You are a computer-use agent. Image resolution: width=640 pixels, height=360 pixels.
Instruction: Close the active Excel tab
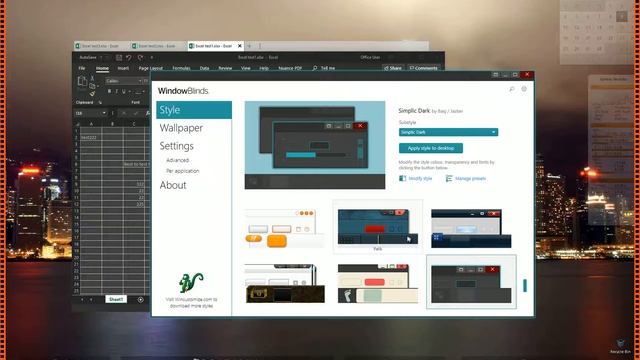click(240, 46)
